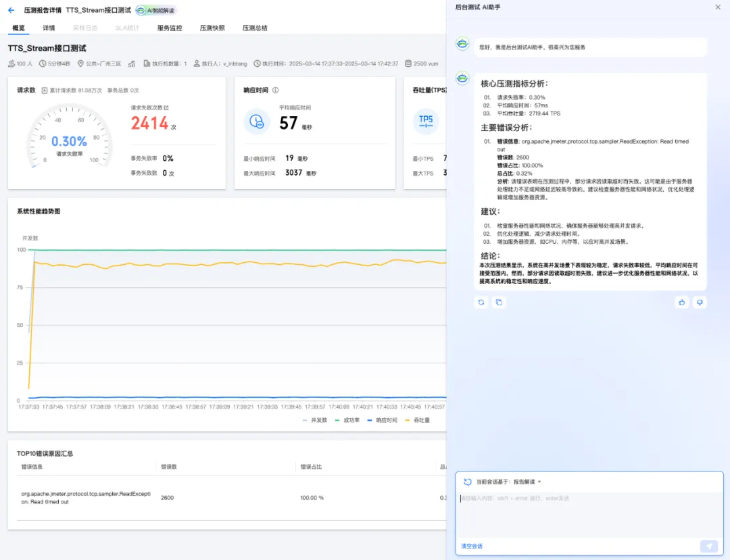This screenshot has width=730, height=560.
Task: Close the AI助手 panel
Action: click(718, 7)
